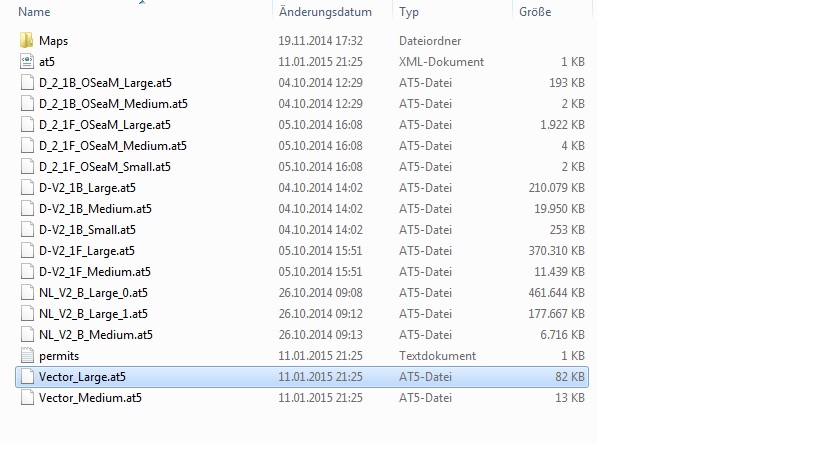Click the NL_V2_B_Large_0.at5 file icon
The width and height of the screenshot is (819, 460).
tap(27, 293)
